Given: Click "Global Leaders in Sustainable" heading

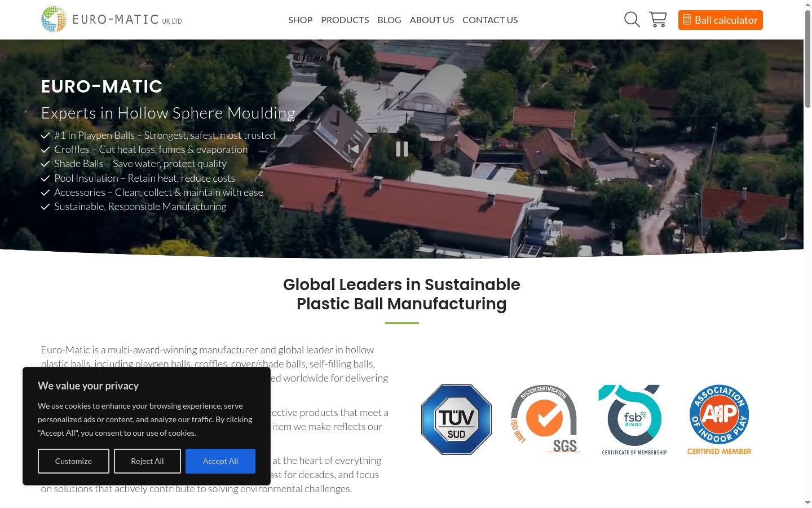Looking at the screenshot, I should 401,284.
